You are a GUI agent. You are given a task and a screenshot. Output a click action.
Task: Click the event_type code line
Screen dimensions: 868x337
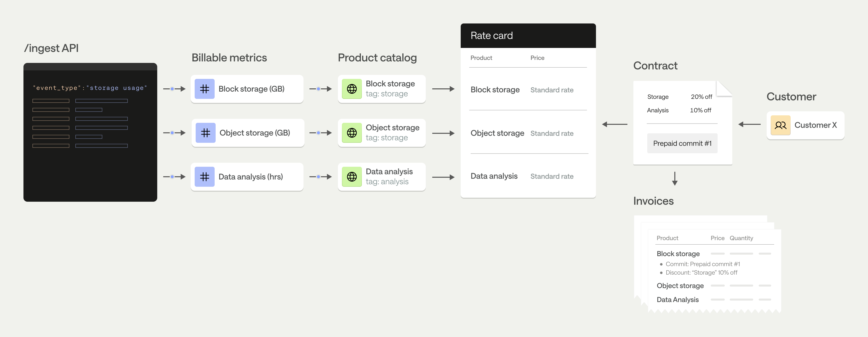tap(90, 88)
